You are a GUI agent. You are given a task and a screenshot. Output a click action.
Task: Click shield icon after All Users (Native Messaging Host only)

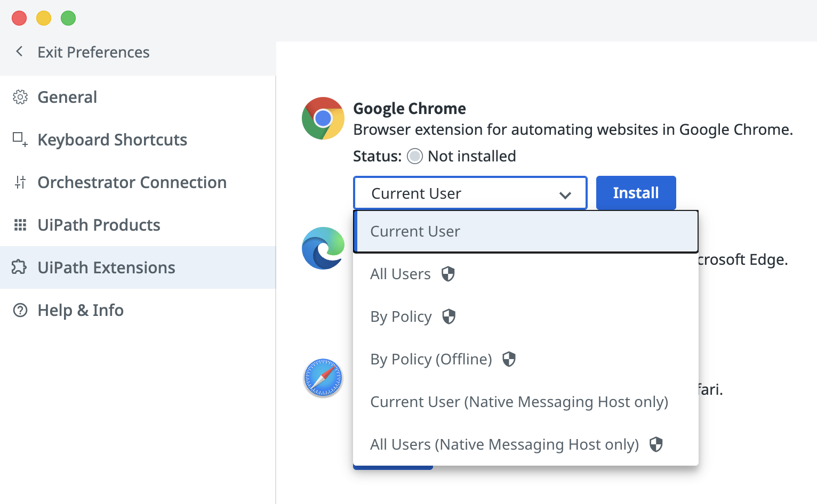[x=656, y=444]
